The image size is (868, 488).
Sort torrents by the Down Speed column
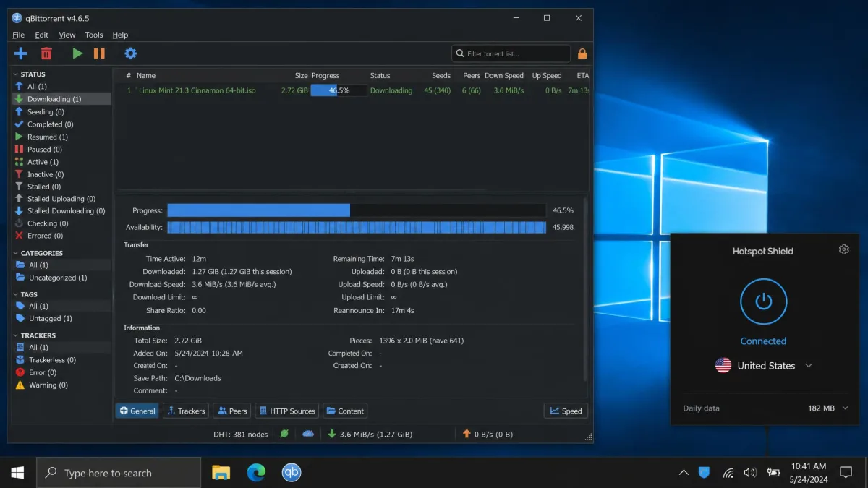pyautogui.click(x=504, y=75)
